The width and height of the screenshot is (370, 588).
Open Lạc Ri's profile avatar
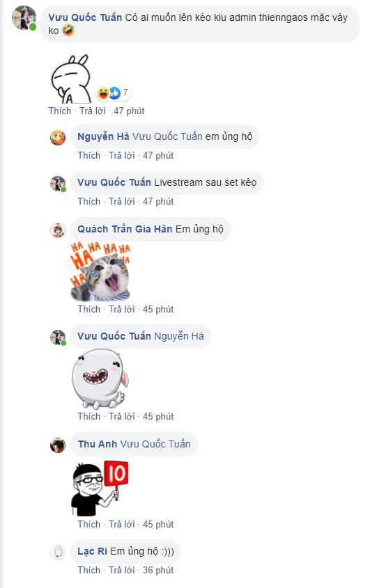(x=58, y=552)
